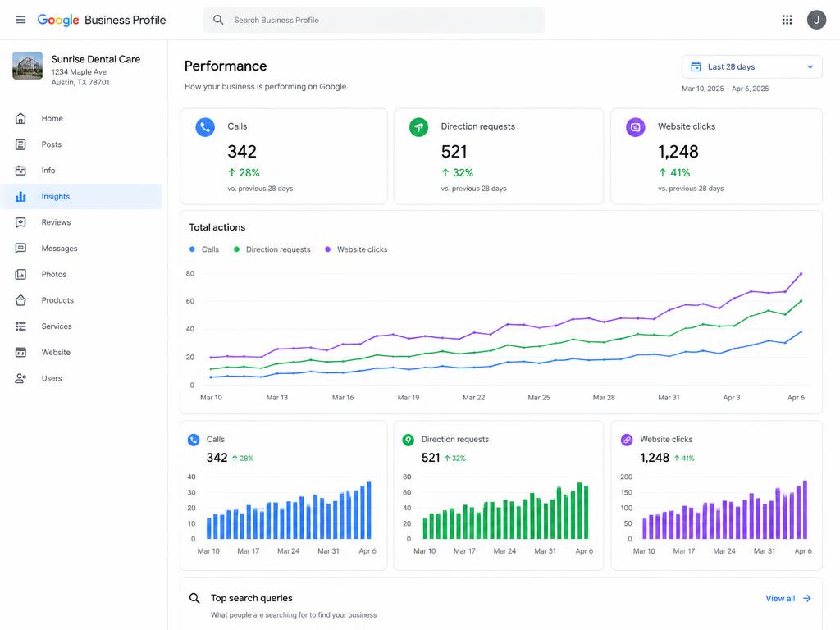This screenshot has width=840, height=630.
Task: Click the Services list icon
Action: 21,326
